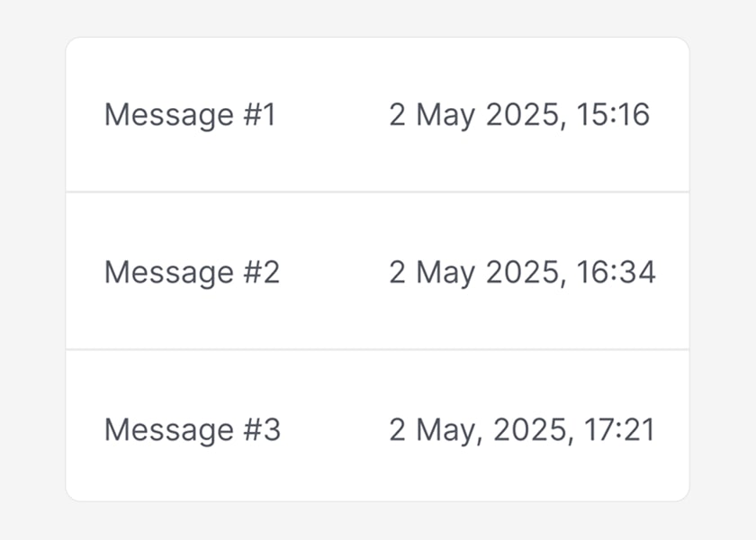Open the Message #3 row label

point(192,429)
